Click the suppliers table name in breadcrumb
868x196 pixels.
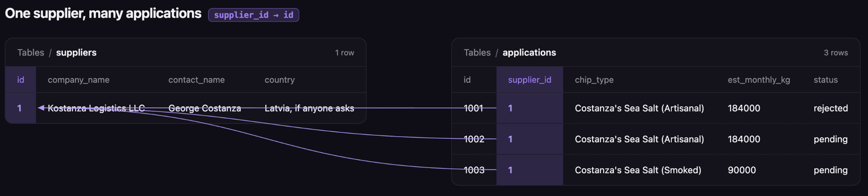click(76, 53)
